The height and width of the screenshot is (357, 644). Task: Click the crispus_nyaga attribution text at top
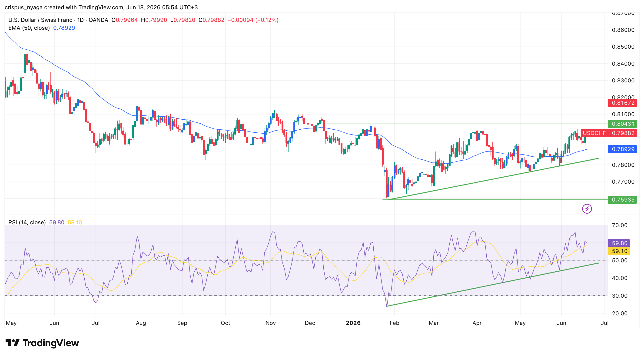(101, 7)
